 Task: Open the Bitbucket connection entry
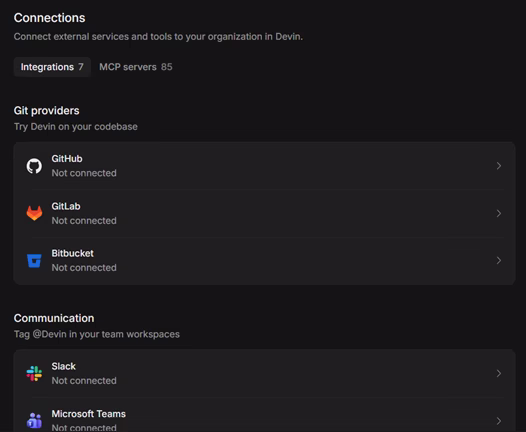click(x=264, y=261)
